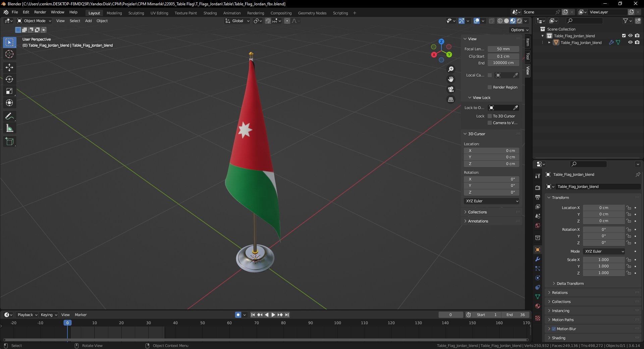This screenshot has height=349, width=644.
Task: Click the Options button in viewport
Action: click(520, 30)
